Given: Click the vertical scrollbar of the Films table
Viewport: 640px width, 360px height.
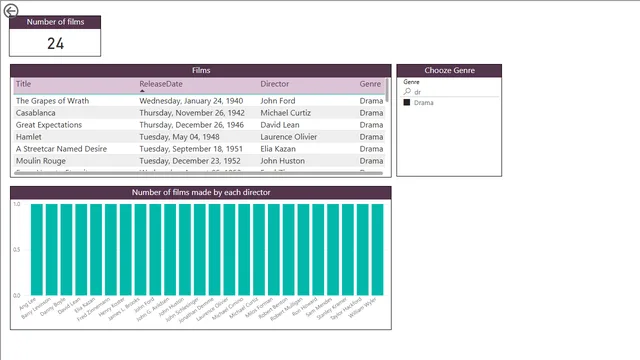Looking at the screenshot, I should 387,90.
